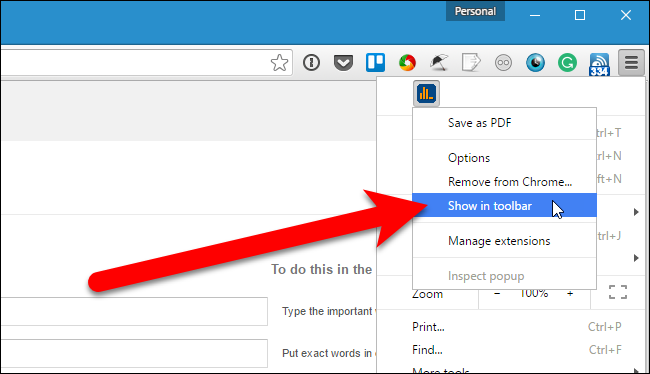The height and width of the screenshot is (374, 650).
Task: Close the Chrome window
Action: (626, 15)
